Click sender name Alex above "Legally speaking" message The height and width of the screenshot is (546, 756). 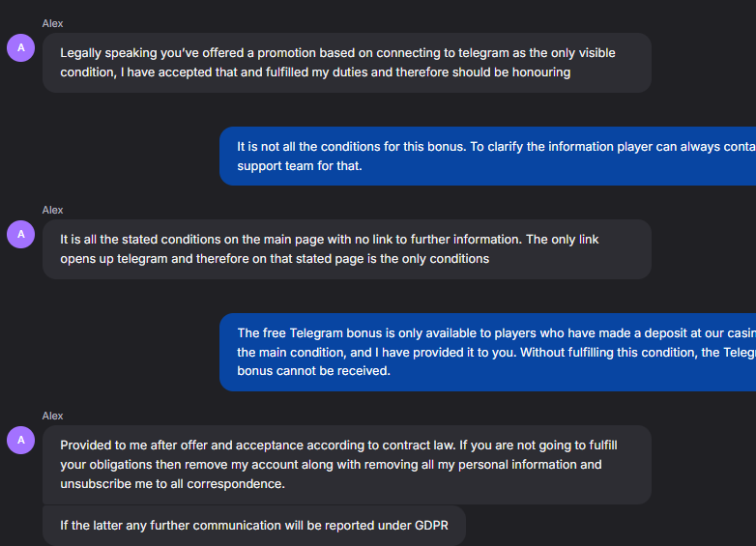52,23
